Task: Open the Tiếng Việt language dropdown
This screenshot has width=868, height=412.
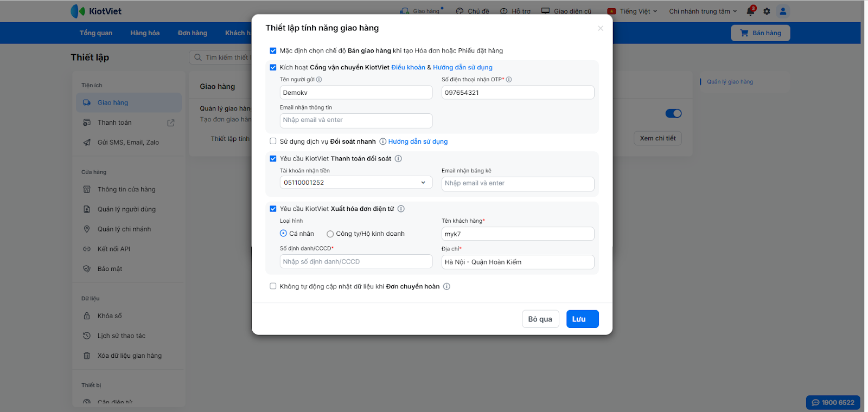Action: (x=632, y=11)
